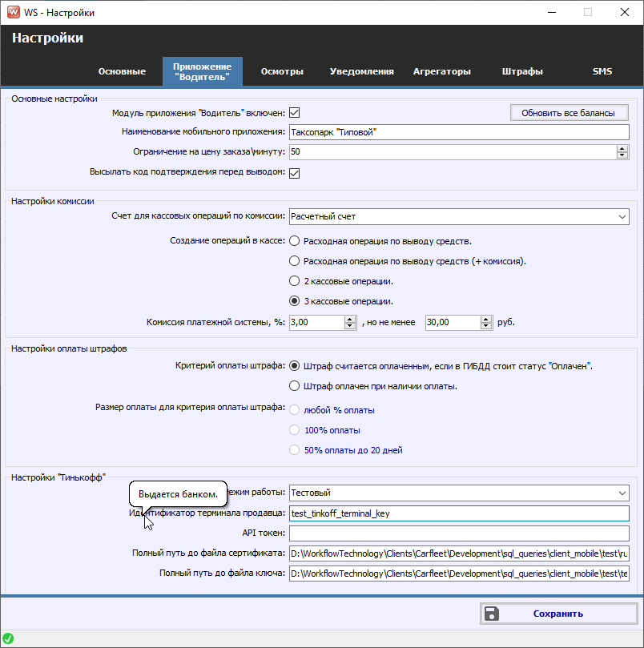Screen dimensions: 644x648
Task: Decrease the order price limit per minute
Action: (622, 155)
